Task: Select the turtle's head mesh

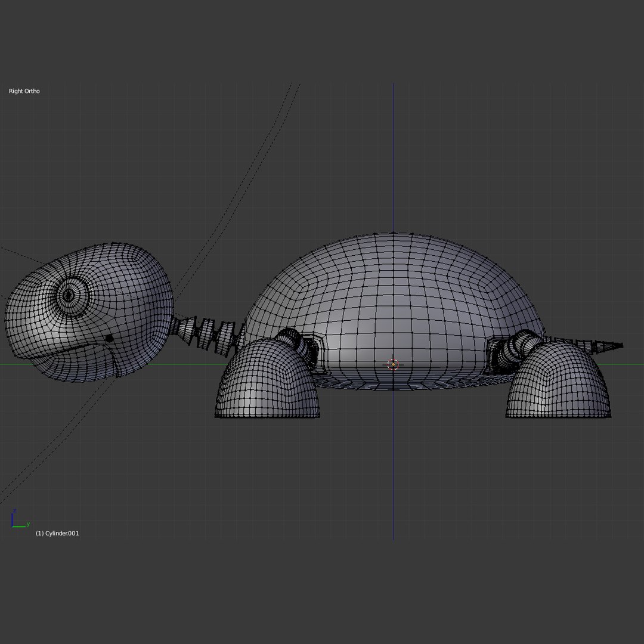Action: tap(89, 312)
